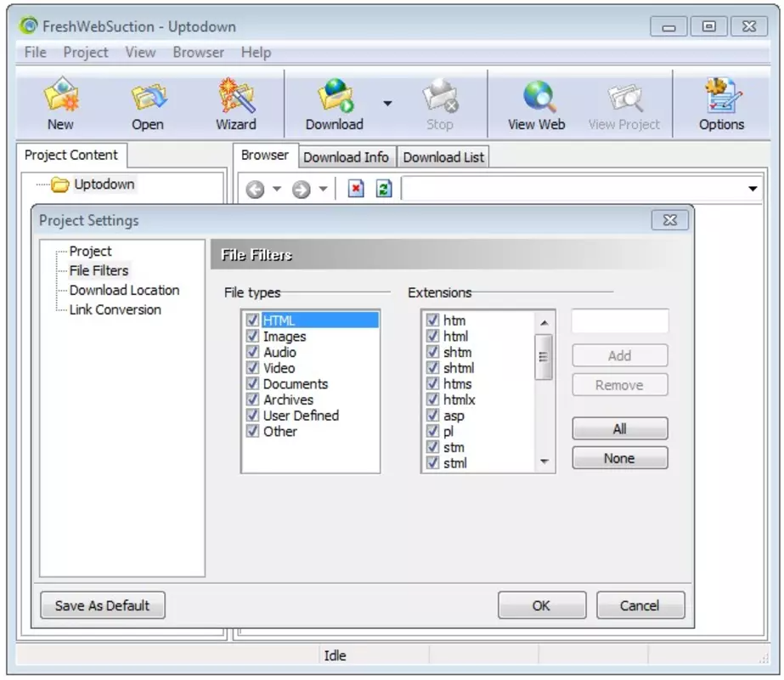Screen dimensions: 784x680
Task: Confirm settings with OK button
Action: point(542,605)
